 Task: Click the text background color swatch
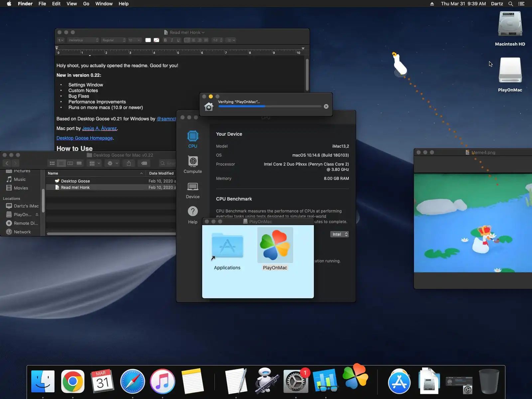[x=156, y=40]
